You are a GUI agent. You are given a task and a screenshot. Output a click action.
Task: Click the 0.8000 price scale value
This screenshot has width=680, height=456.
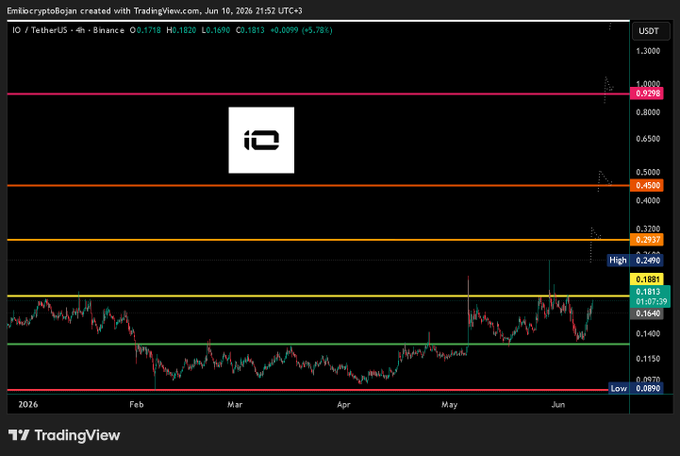tap(648, 112)
